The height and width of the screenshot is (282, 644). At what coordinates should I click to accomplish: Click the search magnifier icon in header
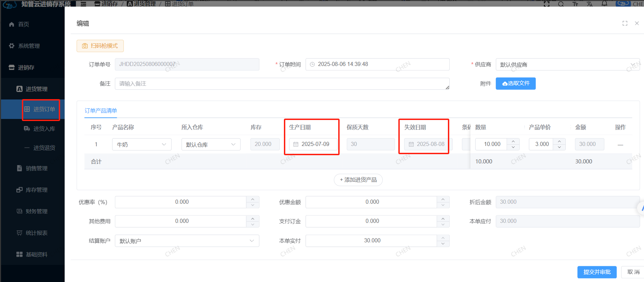point(561,4)
